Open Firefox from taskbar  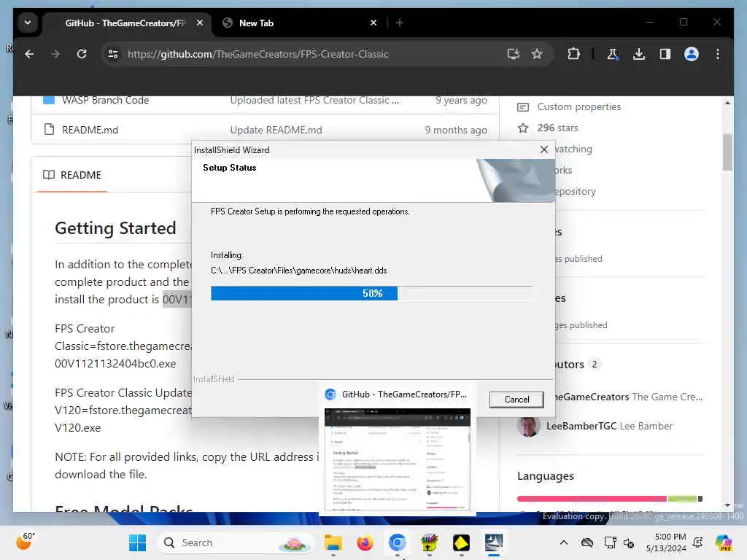pyautogui.click(x=365, y=542)
